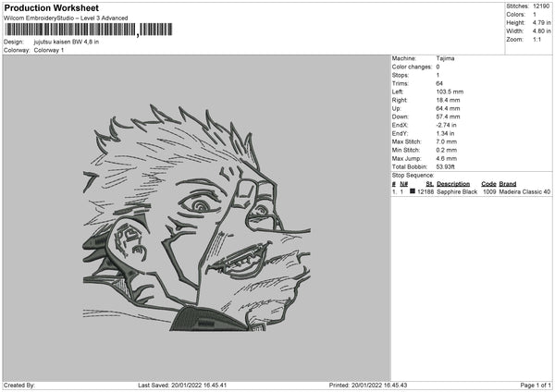This screenshot has width=555, height=392.
Task: Click the Stop Sequence heading
Action: point(413,176)
